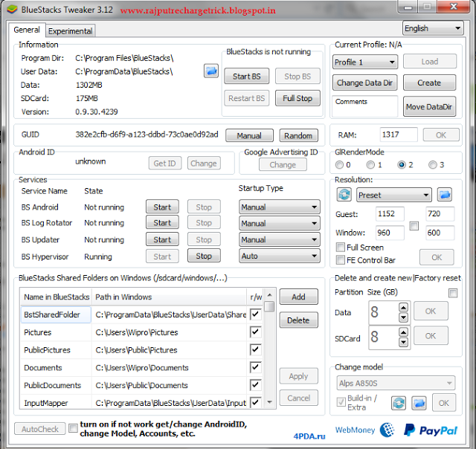
Task: Uncheck r/w for Documents folder
Action: [255, 367]
